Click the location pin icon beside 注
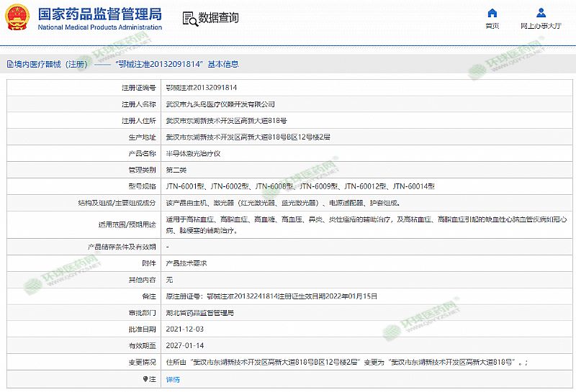Viewport: 576px width, 392px height. tap(150, 378)
